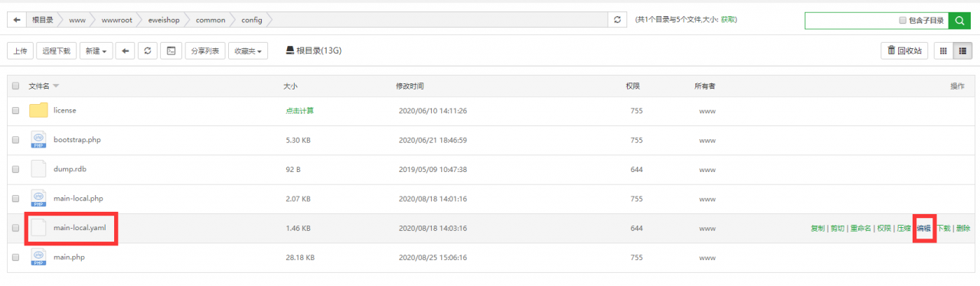Screen dimensions: 980x286
Task: Open the 收藏夹 dropdown menu
Action: [250, 51]
